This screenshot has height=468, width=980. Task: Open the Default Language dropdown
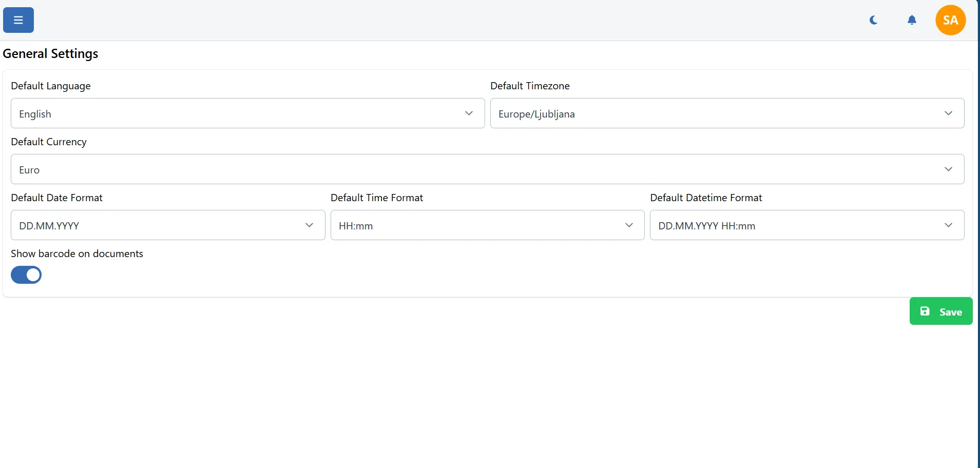[247, 113]
